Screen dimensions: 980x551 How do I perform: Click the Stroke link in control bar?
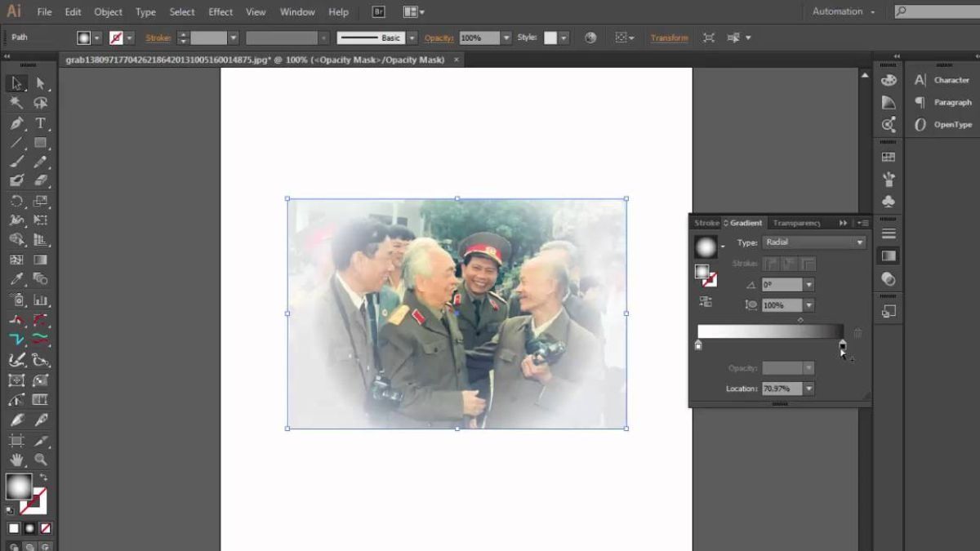tap(158, 38)
